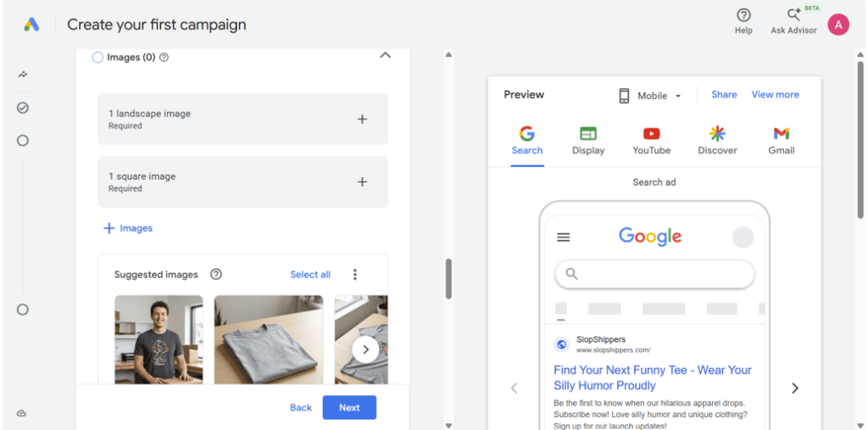Click the Next button
The height and width of the screenshot is (430, 868).
coord(349,407)
